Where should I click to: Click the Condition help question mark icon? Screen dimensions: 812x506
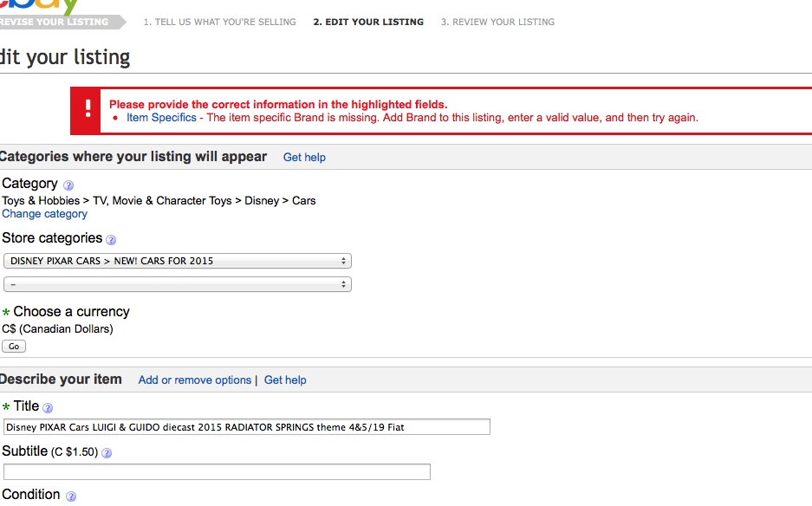(x=71, y=496)
